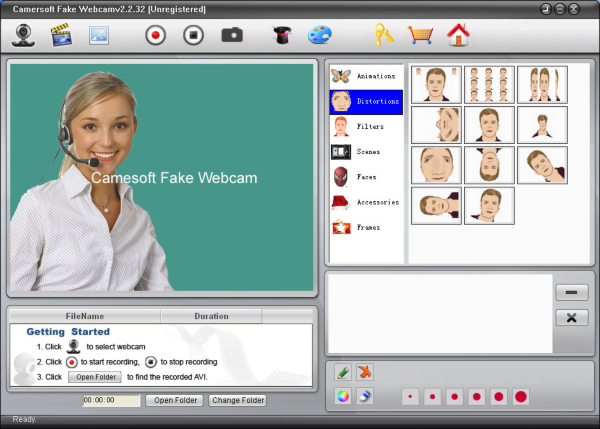The width and height of the screenshot is (600, 429).
Task: Open the paint palette doodle tool
Action: 318,35
